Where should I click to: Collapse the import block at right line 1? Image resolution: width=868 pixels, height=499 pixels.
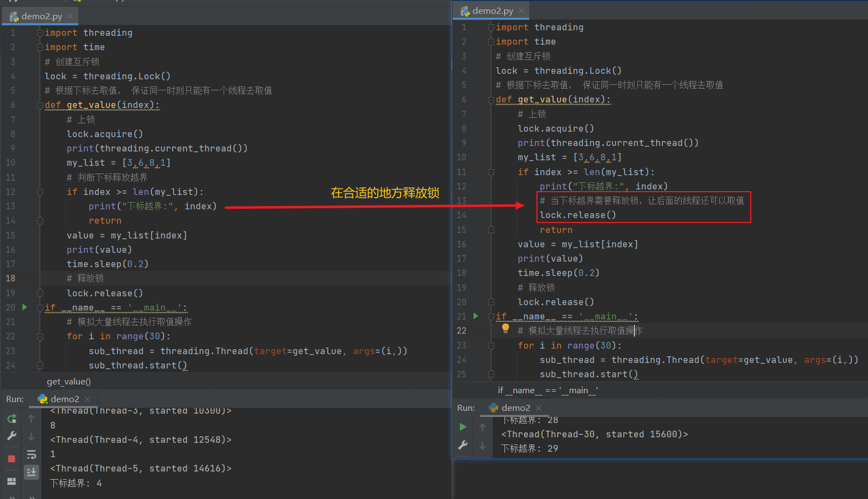tap(491, 28)
